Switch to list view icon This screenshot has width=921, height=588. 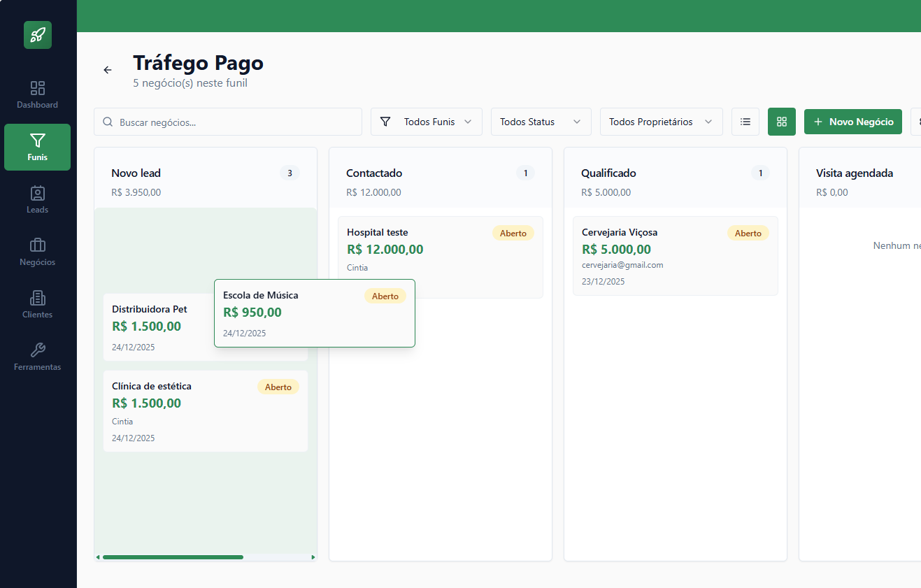click(745, 122)
